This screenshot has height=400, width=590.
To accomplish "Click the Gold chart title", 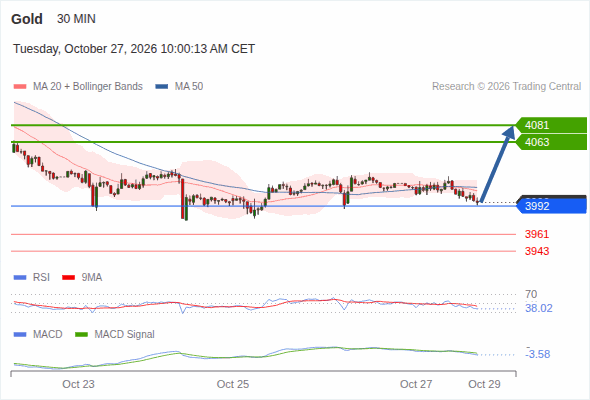I will click(27, 19).
